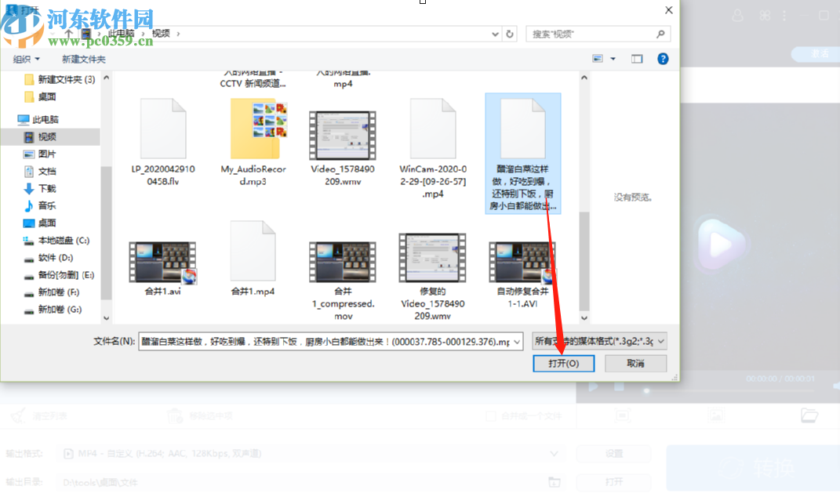Toggle the preview pane icon
Screen dimensions: 840x504
pos(636,58)
